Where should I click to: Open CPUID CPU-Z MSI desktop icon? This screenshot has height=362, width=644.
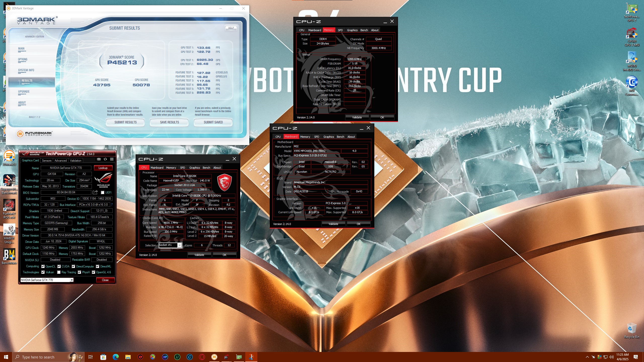(632, 37)
